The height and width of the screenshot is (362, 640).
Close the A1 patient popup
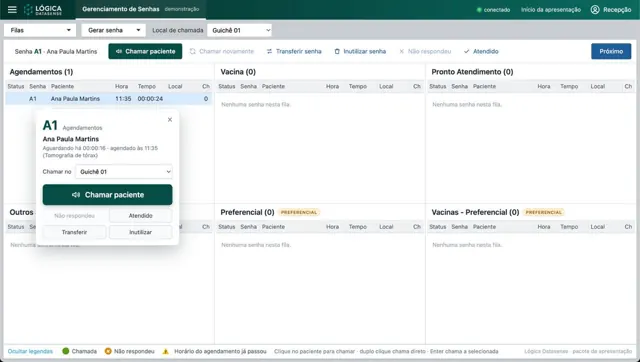[x=170, y=120]
